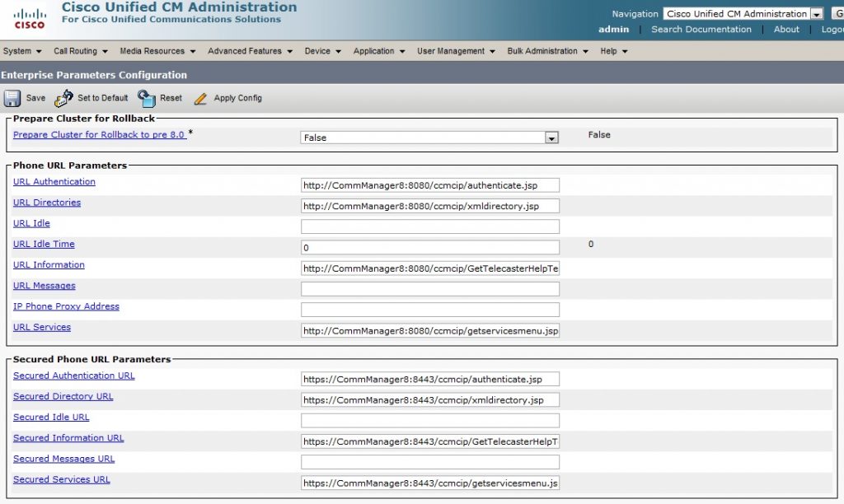This screenshot has height=504, width=844.
Task: Click the Search Documentation link
Action: (701, 29)
